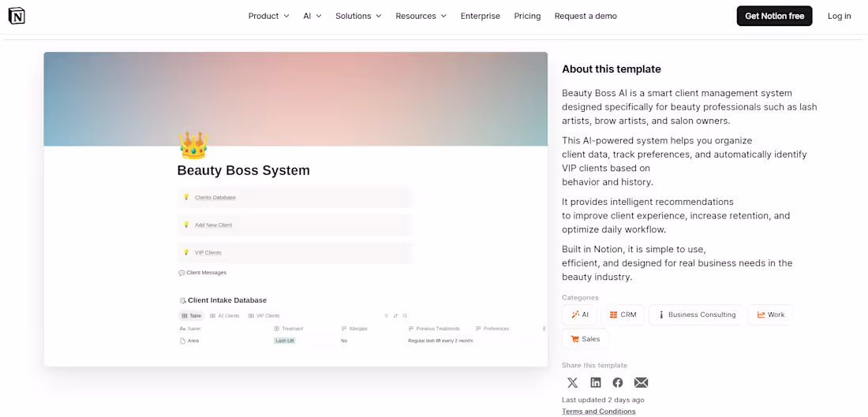Click the filter icon in database preview

[x=387, y=316]
